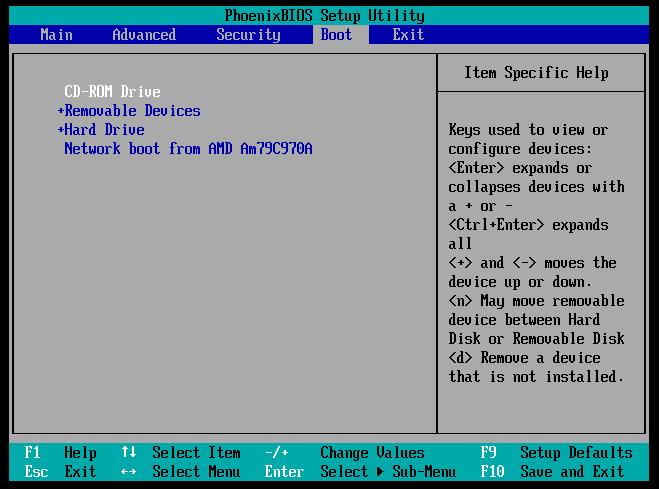
Task: Switch to the Advanced tab
Action: click(144, 34)
